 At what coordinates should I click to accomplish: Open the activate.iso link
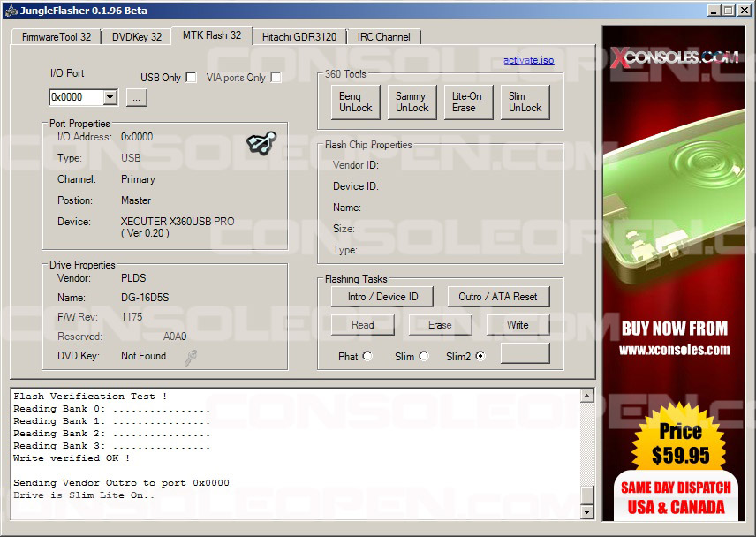pyautogui.click(x=528, y=60)
